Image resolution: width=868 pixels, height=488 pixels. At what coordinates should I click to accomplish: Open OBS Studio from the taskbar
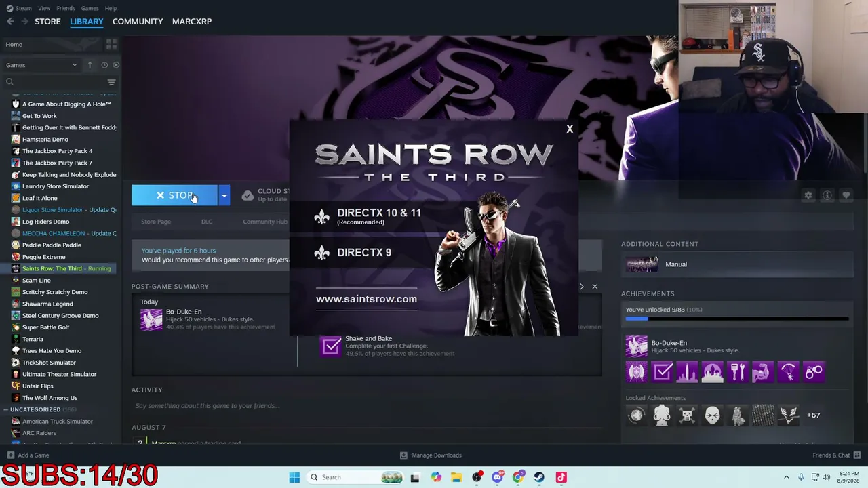point(477,477)
